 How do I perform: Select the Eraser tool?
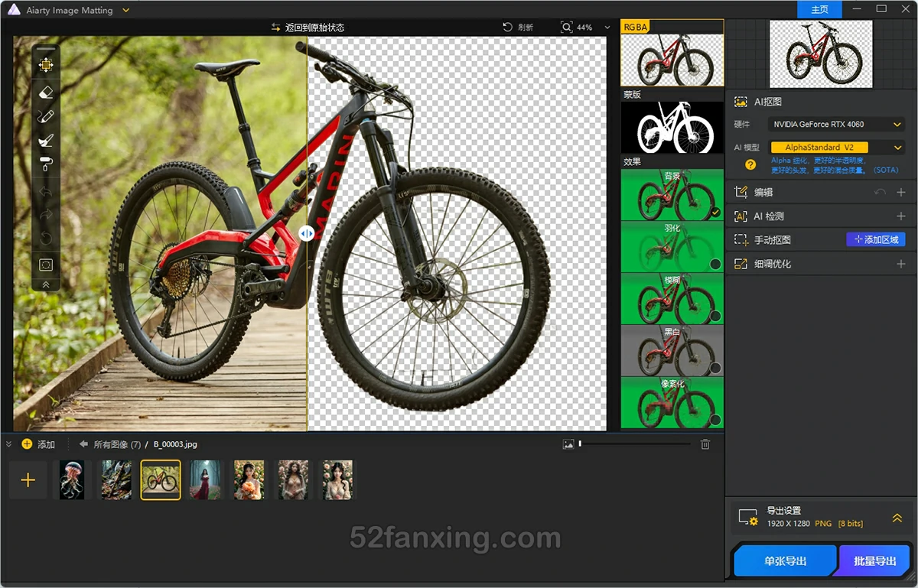46,92
